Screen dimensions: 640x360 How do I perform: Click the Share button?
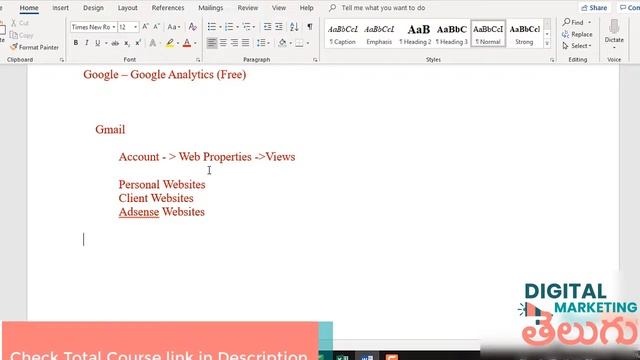tap(594, 8)
